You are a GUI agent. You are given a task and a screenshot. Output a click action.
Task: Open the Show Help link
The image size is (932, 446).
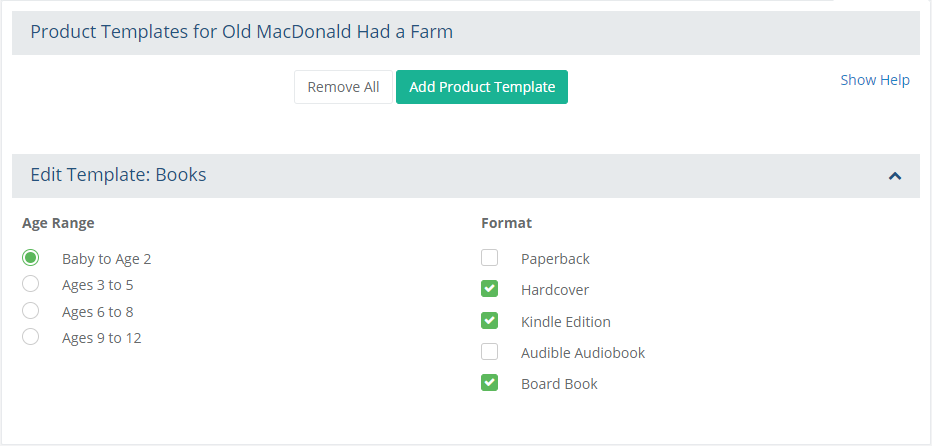pos(874,80)
